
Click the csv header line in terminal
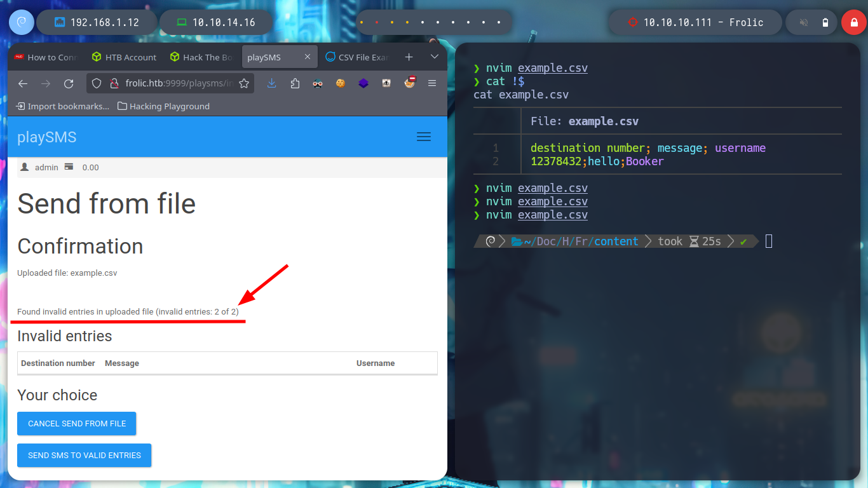coord(648,148)
